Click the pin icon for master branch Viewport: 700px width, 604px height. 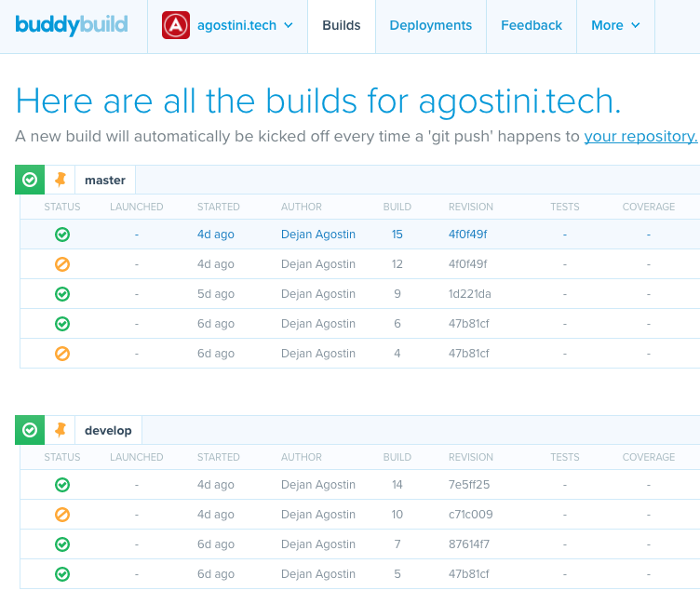(x=61, y=180)
